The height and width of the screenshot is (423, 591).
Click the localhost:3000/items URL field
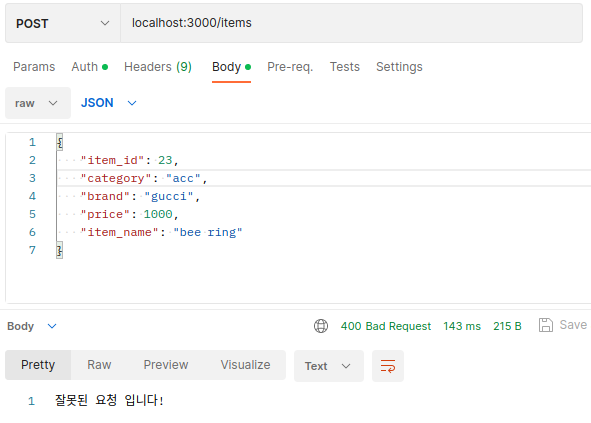click(351, 23)
